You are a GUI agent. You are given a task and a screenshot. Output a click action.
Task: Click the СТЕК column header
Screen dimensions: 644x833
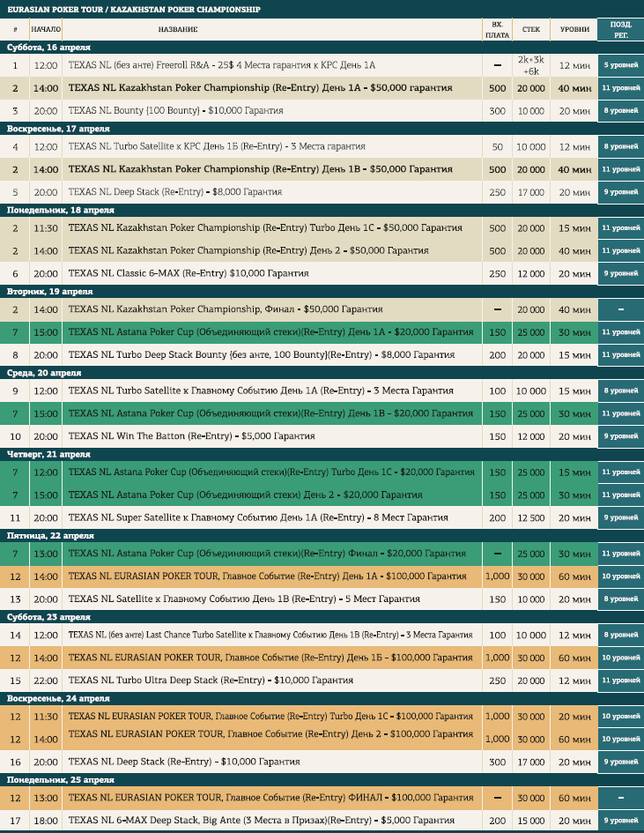530,29
